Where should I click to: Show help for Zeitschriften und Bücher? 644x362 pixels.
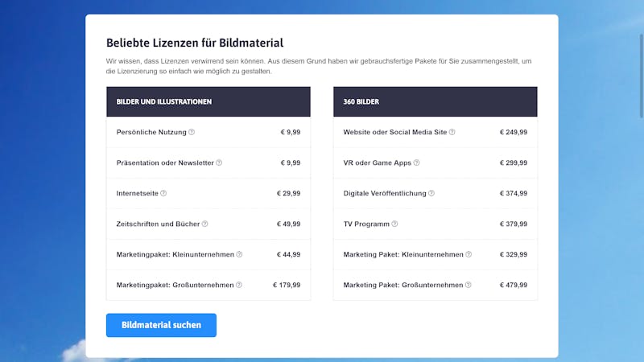(x=205, y=224)
